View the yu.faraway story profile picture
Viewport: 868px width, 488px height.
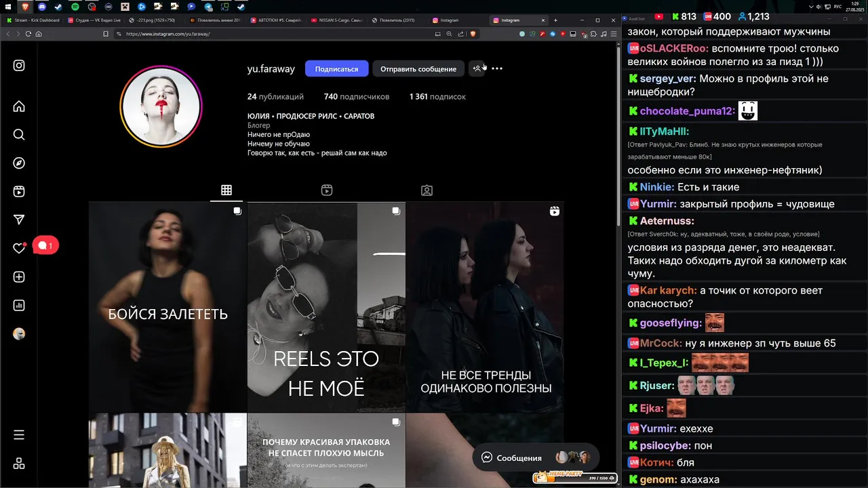pos(161,106)
